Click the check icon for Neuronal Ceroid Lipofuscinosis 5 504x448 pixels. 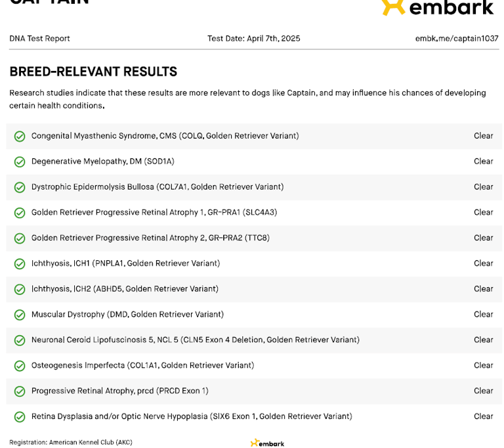pos(20,340)
